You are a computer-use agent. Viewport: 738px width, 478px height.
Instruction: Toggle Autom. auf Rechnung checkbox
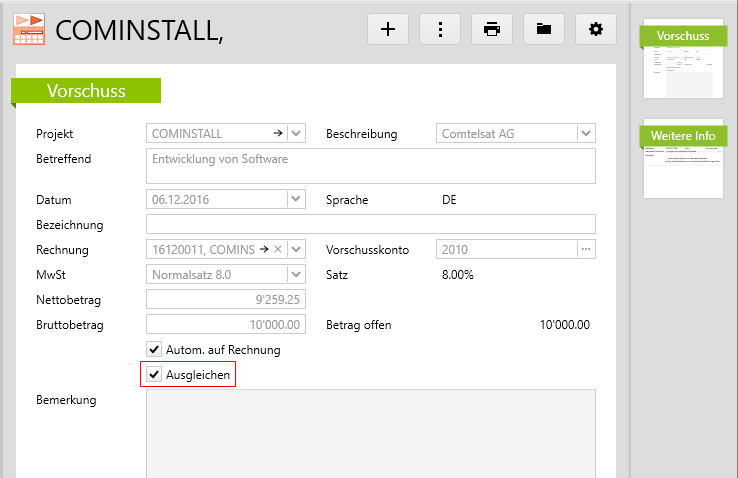point(155,350)
